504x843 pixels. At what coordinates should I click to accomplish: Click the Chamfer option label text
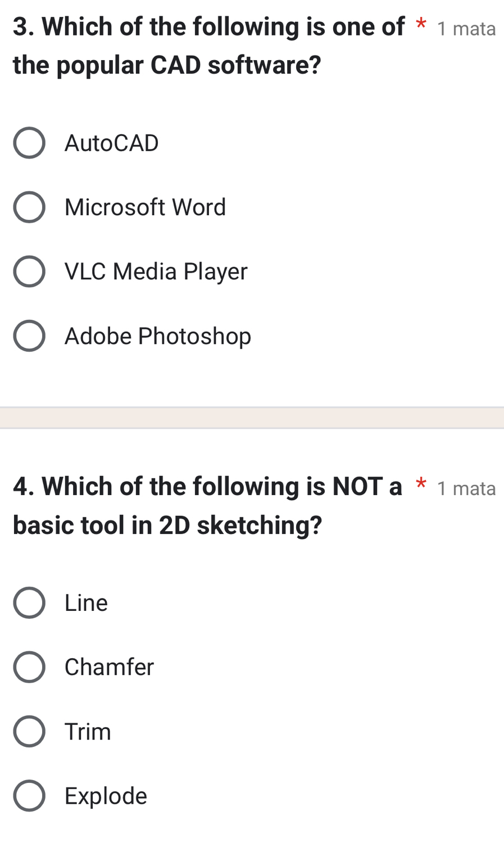click(x=109, y=667)
